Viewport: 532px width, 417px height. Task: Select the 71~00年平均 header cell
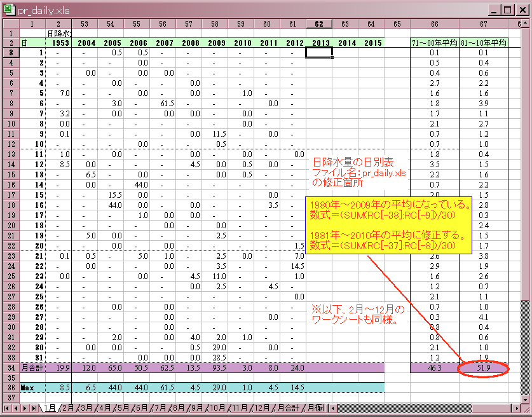tap(435, 43)
